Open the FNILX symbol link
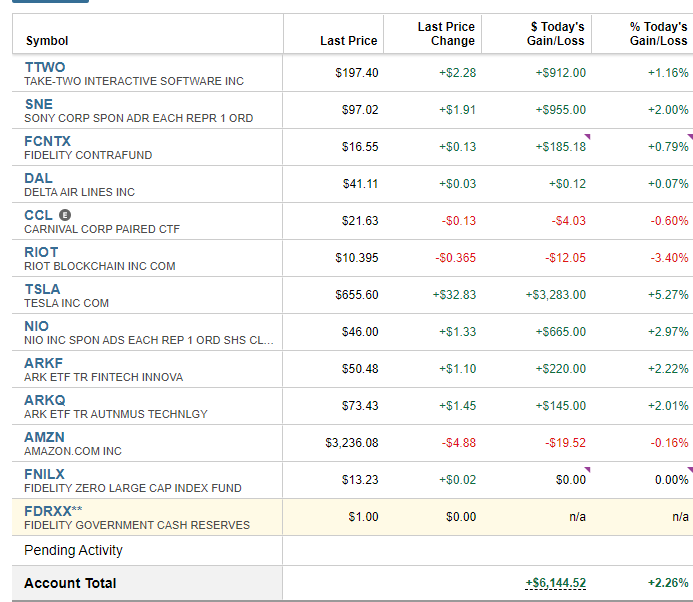The image size is (693, 602). tap(44, 474)
